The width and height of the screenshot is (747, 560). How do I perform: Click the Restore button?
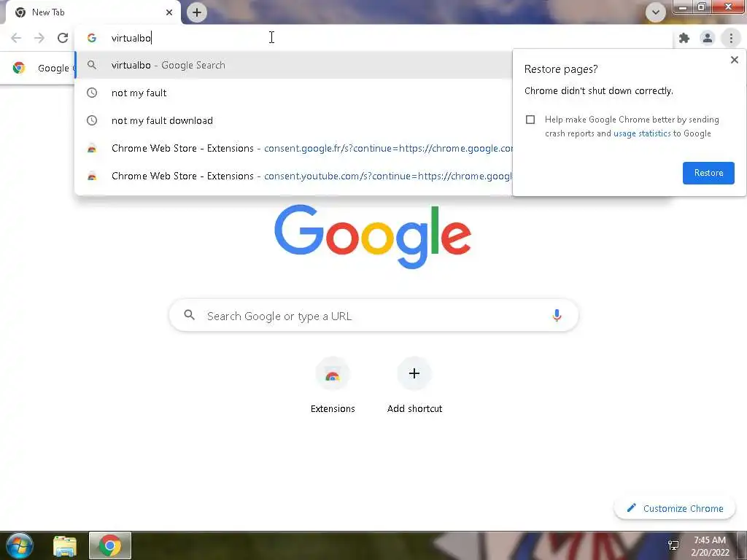pyautogui.click(x=708, y=173)
